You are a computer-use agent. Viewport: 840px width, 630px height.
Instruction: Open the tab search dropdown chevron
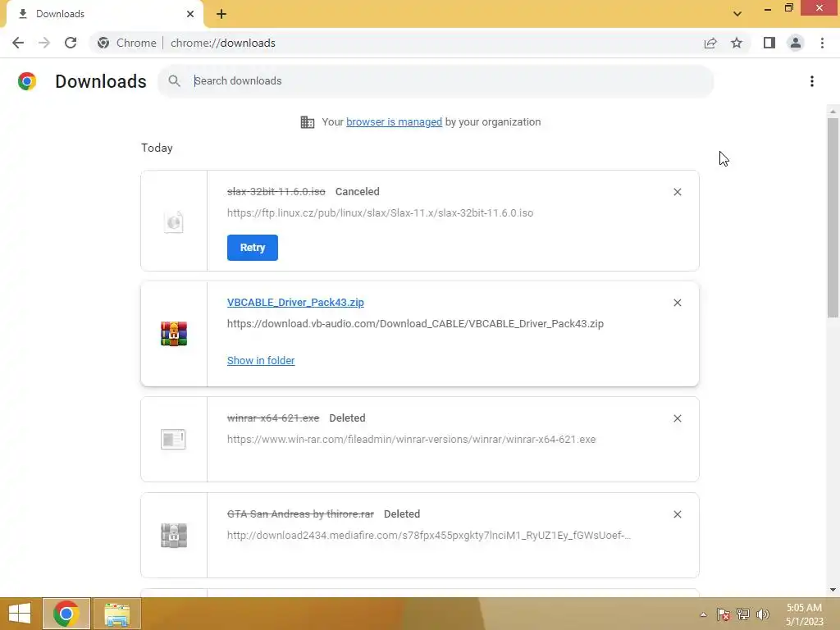737,14
